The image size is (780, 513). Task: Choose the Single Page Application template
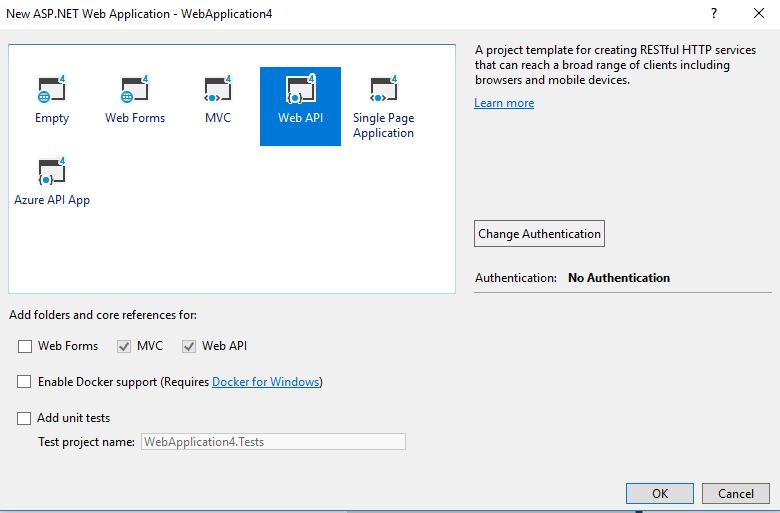coord(384,106)
